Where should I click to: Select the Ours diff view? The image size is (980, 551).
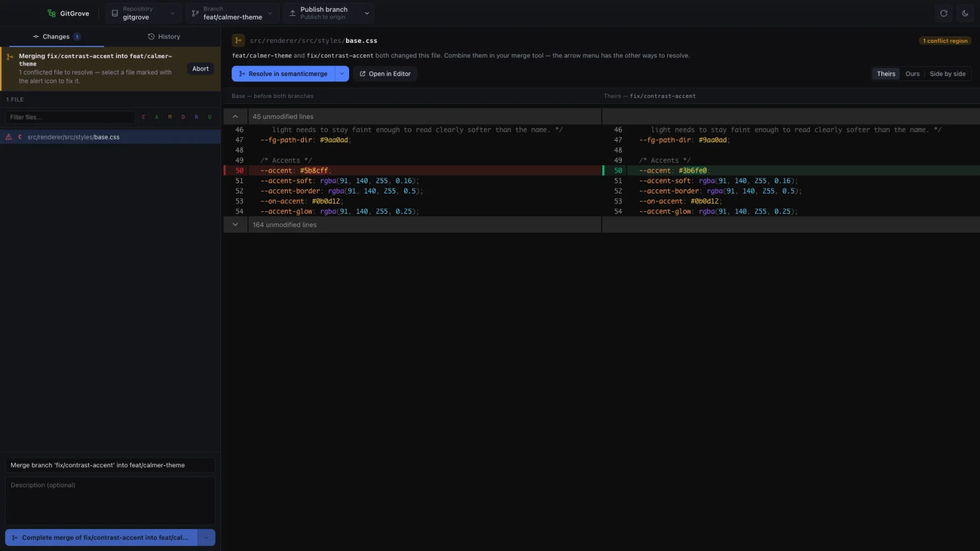pos(913,73)
